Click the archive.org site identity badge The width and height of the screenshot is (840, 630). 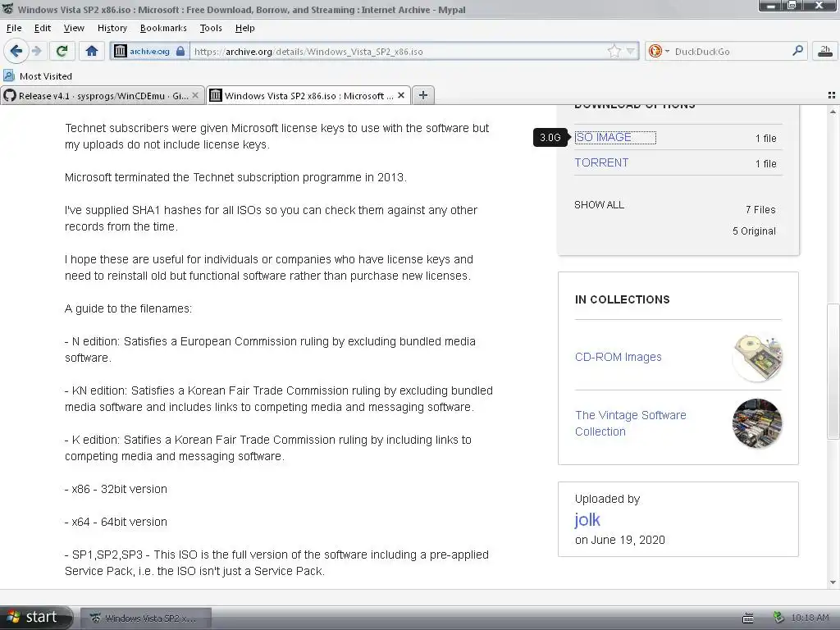click(x=149, y=52)
